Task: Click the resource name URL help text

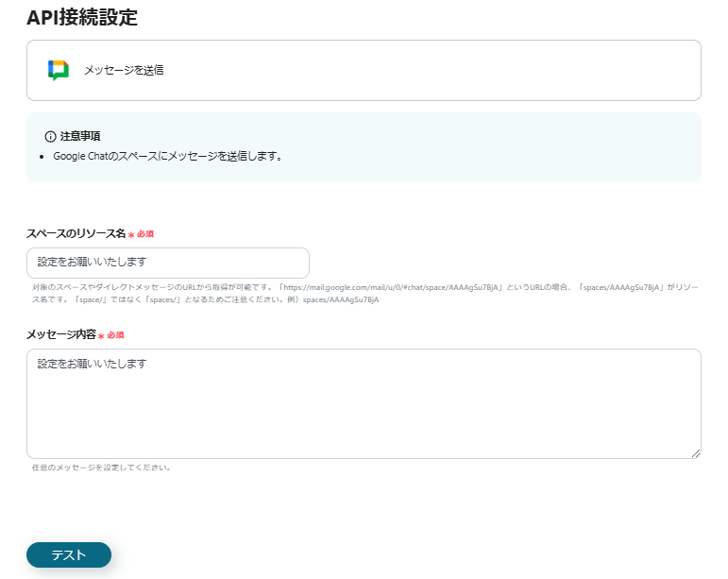Action: [364, 294]
